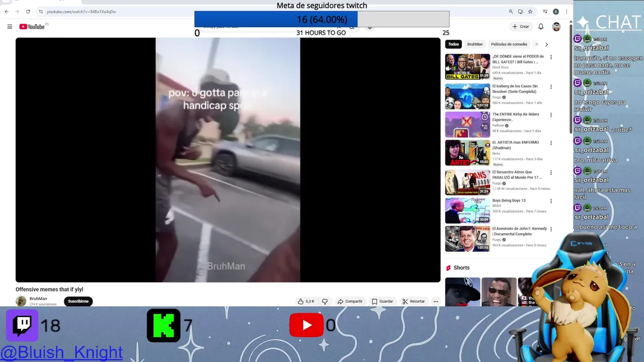This screenshot has height=362, width=644.
Task: Clip video with the Recortar button
Action: coord(414,301)
